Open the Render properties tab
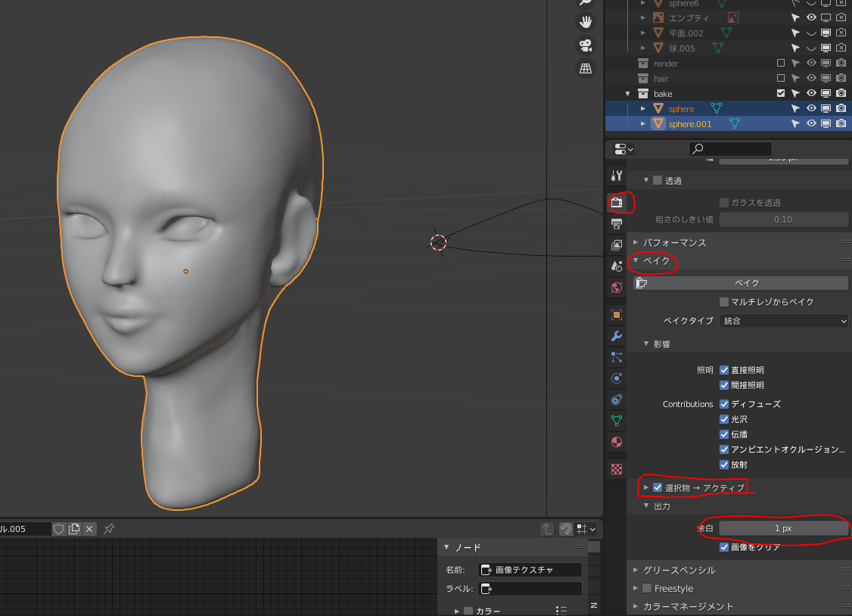This screenshot has height=616, width=852. (617, 203)
